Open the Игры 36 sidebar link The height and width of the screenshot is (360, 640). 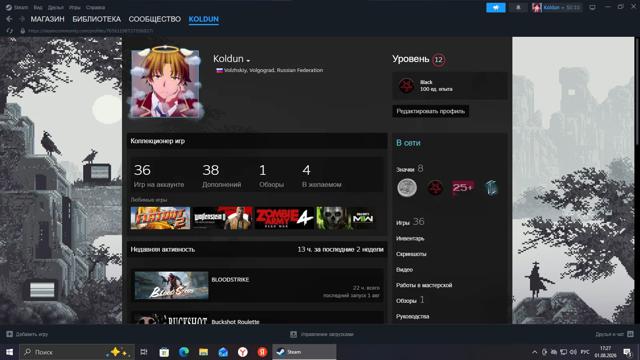410,222
